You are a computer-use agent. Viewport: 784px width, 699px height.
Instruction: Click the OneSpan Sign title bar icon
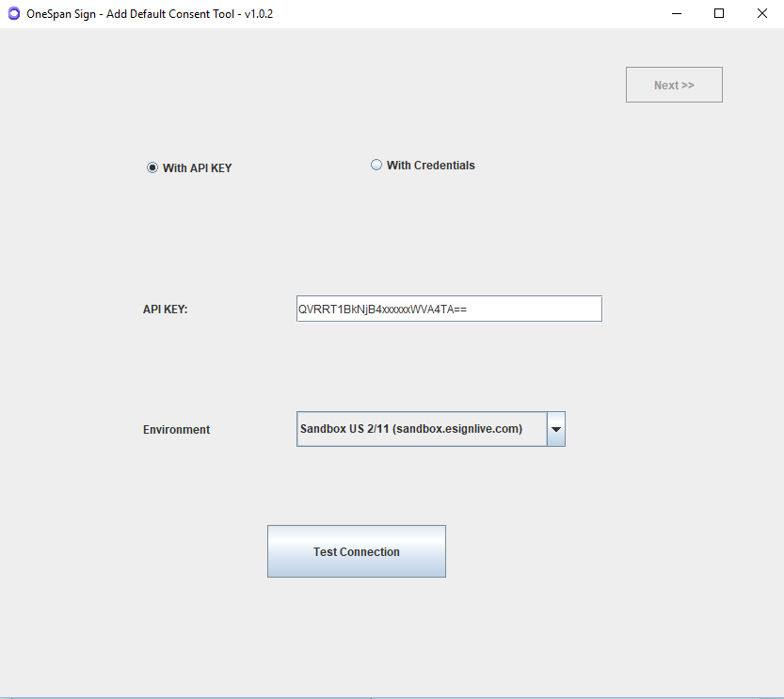tap(14, 13)
